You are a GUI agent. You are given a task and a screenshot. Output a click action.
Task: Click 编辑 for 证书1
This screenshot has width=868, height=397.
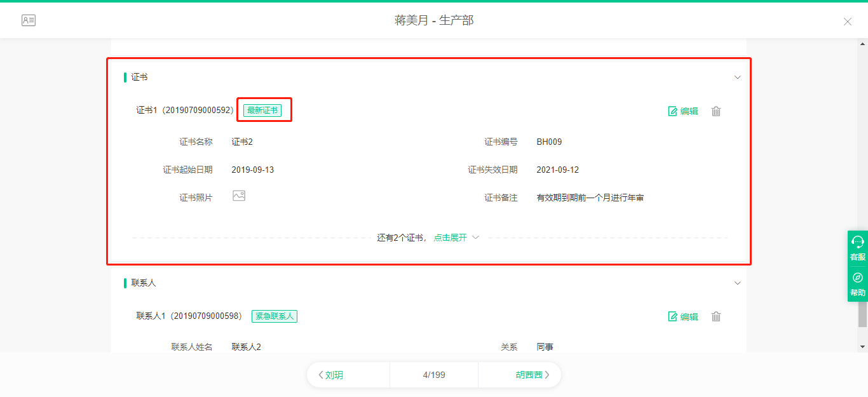pos(683,111)
